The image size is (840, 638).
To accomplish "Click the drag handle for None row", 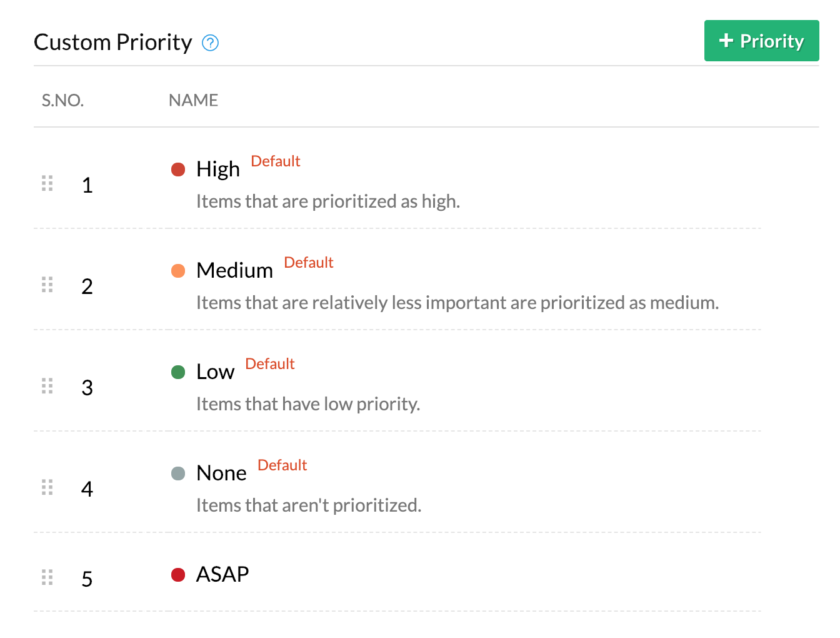I will pyautogui.click(x=47, y=487).
